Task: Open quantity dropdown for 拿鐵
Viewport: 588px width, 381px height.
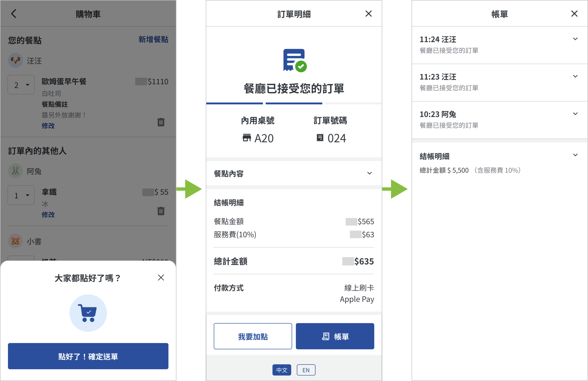Action: (21, 195)
